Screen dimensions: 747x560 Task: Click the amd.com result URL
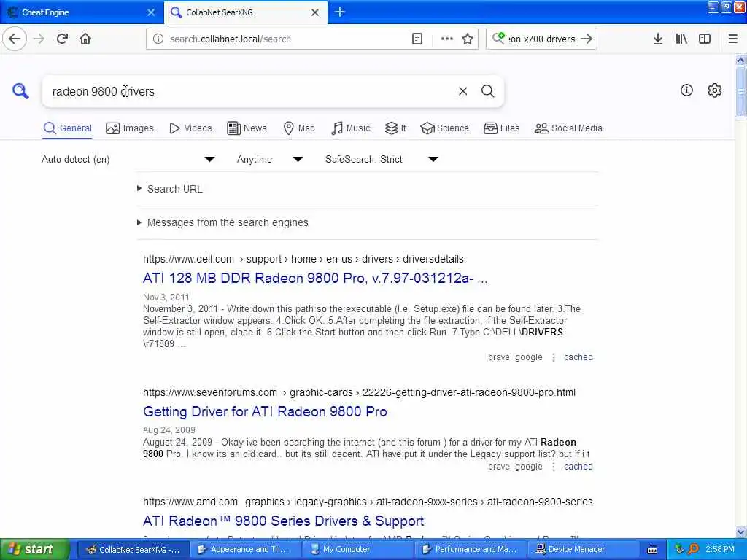click(x=368, y=502)
